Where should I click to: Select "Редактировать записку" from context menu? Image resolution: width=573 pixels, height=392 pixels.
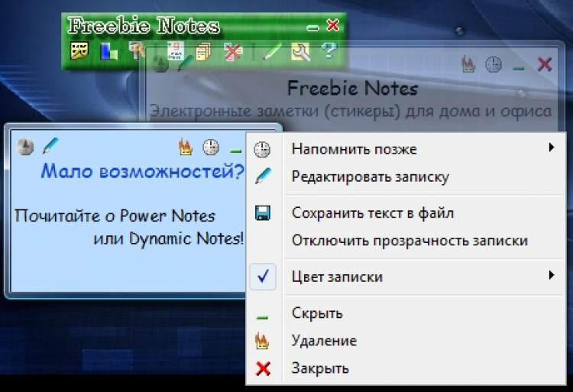pos(370,177)
